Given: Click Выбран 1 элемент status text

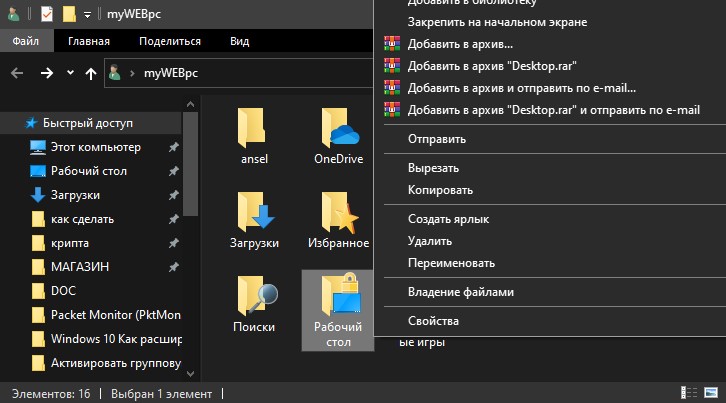Looking at the screenshot, I should tap(161, 394).
